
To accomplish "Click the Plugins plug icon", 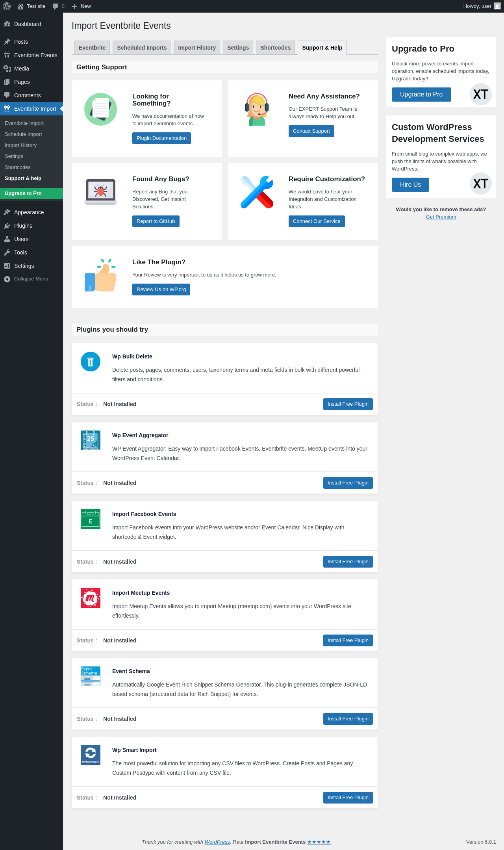I will pyautogui.click(x=7, y=226).
